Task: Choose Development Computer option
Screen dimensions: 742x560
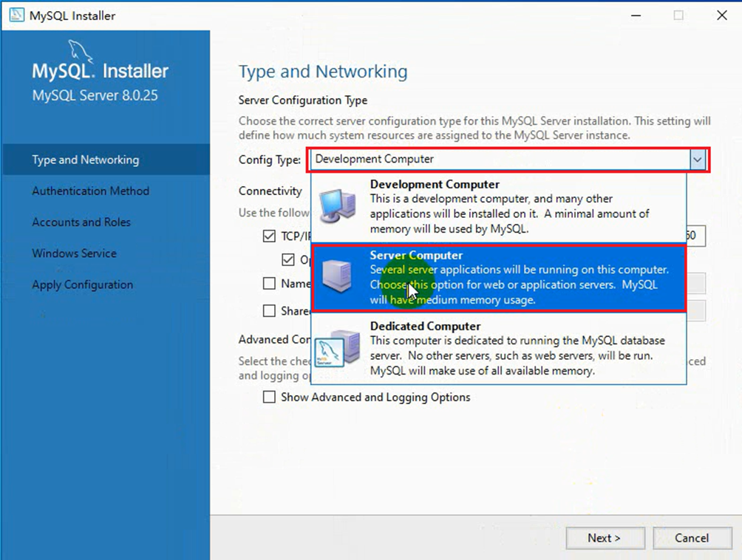Action: (x=498, y=207)
